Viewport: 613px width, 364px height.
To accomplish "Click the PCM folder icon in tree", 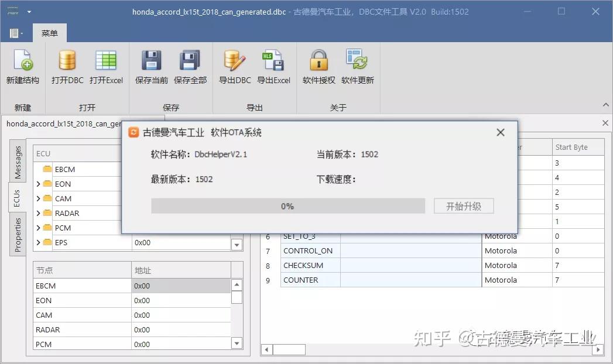I will click(x=47, y=227).
